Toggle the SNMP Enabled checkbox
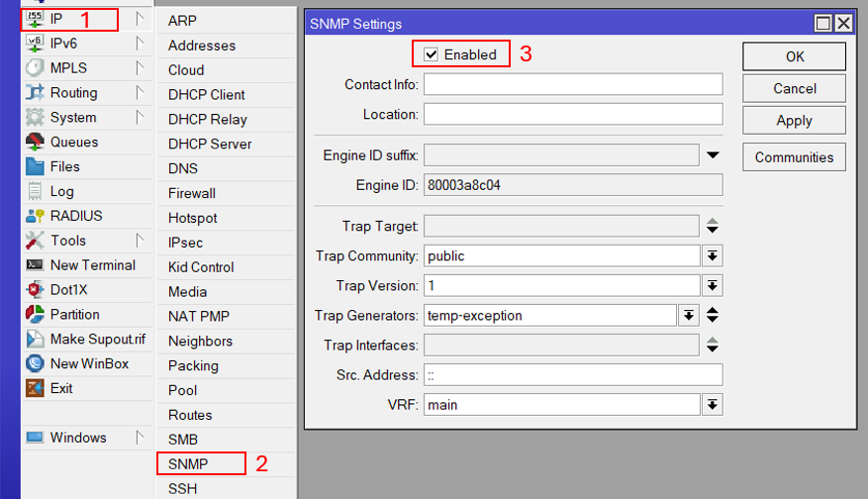 [x=432, y=54]
